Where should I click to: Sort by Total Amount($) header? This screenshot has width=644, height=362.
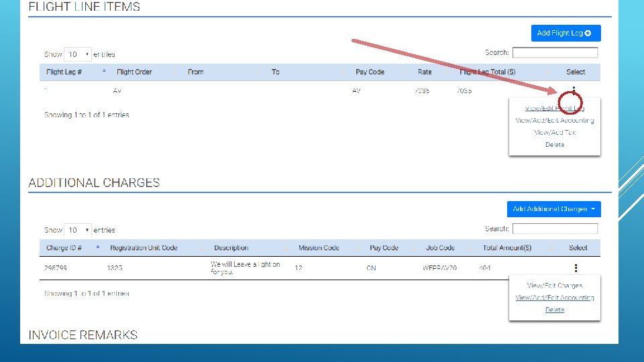coord(507,248)
